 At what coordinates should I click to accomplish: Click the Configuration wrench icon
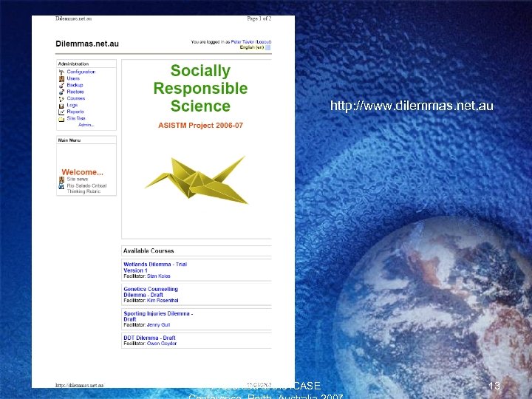coord(61,72)
